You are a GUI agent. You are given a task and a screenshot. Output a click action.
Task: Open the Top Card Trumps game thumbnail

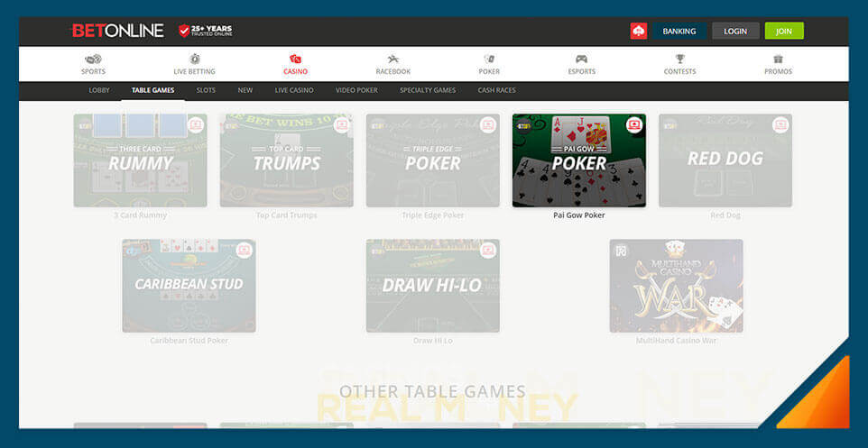point(286,160)
